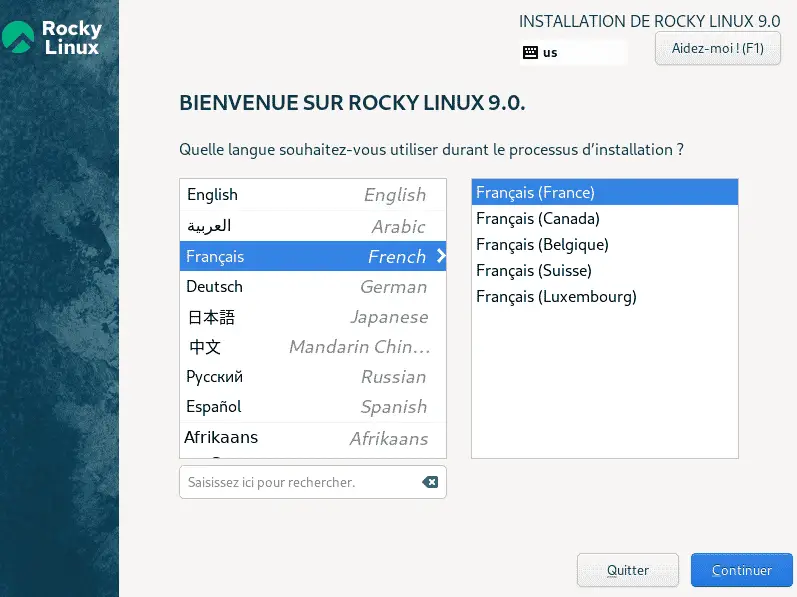Image resolution: width=797 pixels, height=597 pixels.
Task: Select the Français French row
Action: pyautogui.click(x=313, y=256)
